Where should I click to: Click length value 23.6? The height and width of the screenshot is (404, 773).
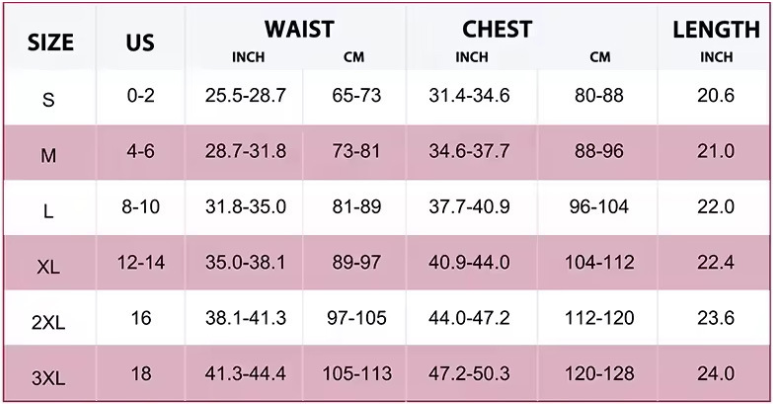[x=716, y=319]
